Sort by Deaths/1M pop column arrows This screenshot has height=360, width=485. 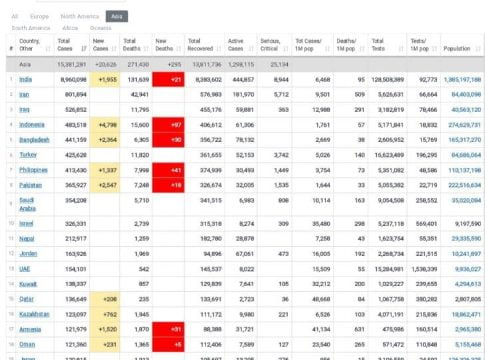362,49
